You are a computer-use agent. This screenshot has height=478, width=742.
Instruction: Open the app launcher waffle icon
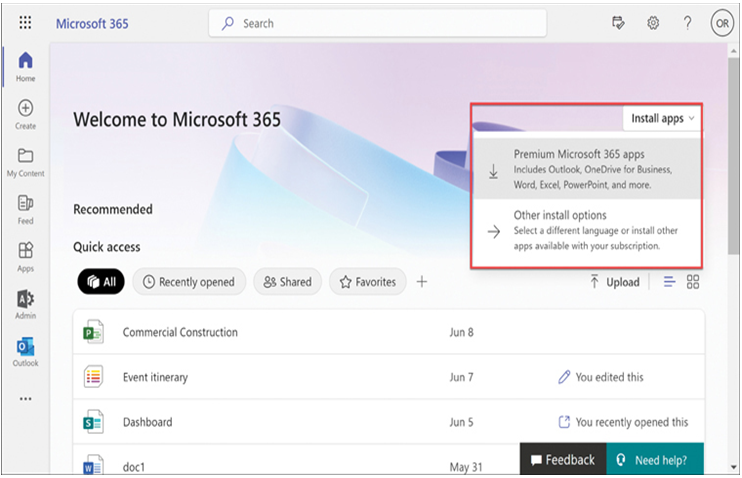click(25, 22)
